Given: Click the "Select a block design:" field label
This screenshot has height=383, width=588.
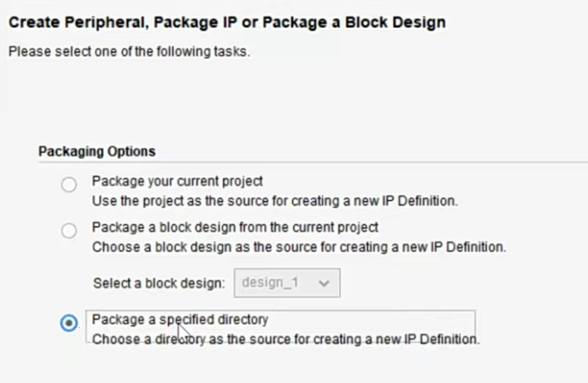Looking at the screenshot, I should pyautogui.click(x=159, y=283).
